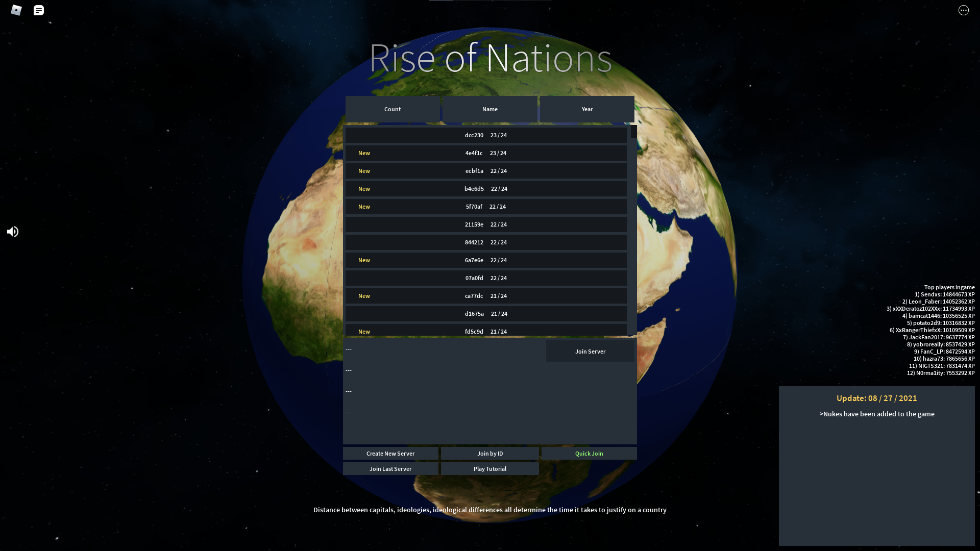Image resolution: width=980 pixels, height=551 pixels.
Task: Click the settings/more options icon
Action: 963,10
